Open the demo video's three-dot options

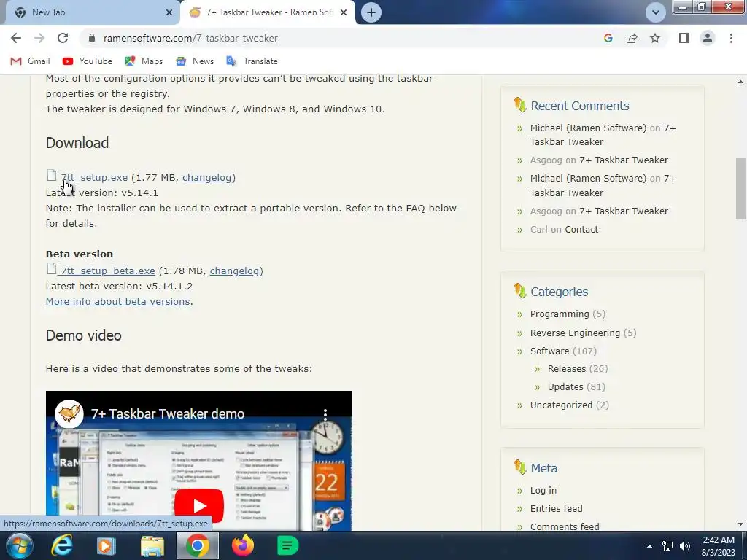325,413
